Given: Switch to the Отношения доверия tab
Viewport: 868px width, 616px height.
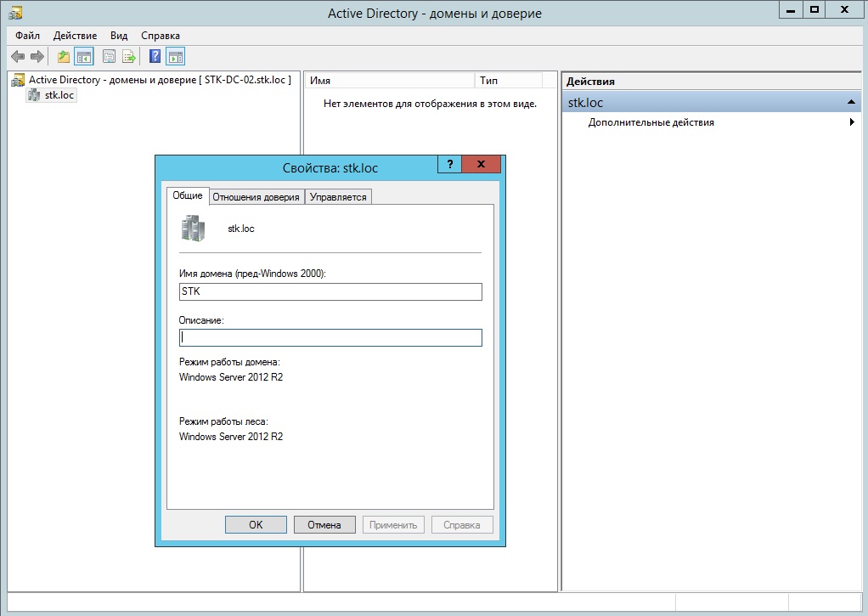Looking at the screenshot, I should pyautogui.click(x=256, y=197).
